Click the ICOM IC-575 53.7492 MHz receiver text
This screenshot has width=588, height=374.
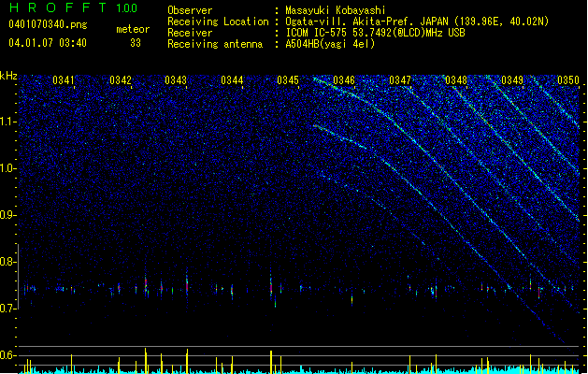[x=375, y=33]
